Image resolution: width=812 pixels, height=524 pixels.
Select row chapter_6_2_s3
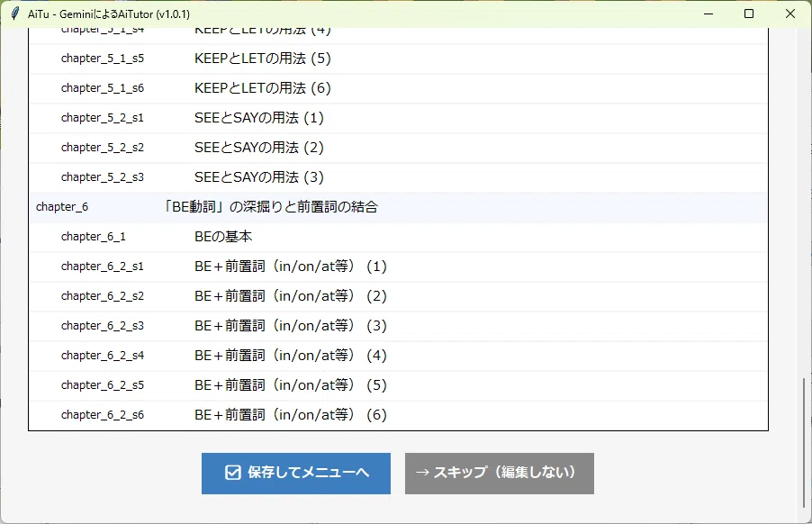(x=398, y=326)
